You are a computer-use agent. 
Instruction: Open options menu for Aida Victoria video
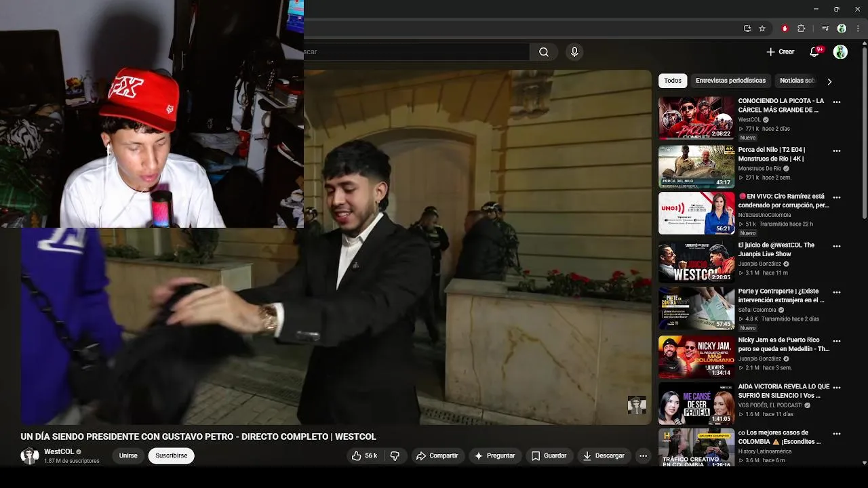pyautogui.click(x=837, y=387)
